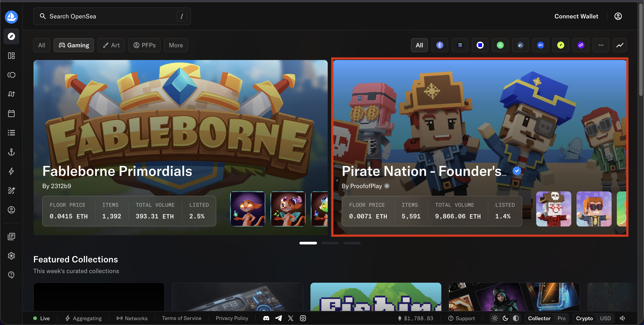Filter by the Solana chain icon

click(460, 45)
